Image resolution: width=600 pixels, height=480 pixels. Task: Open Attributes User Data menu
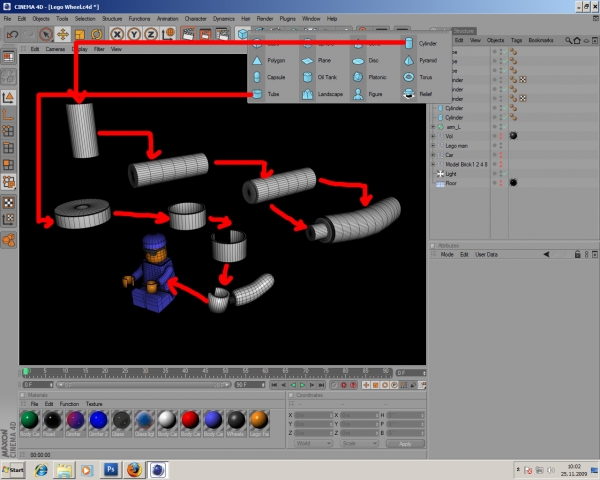[486, 255]
